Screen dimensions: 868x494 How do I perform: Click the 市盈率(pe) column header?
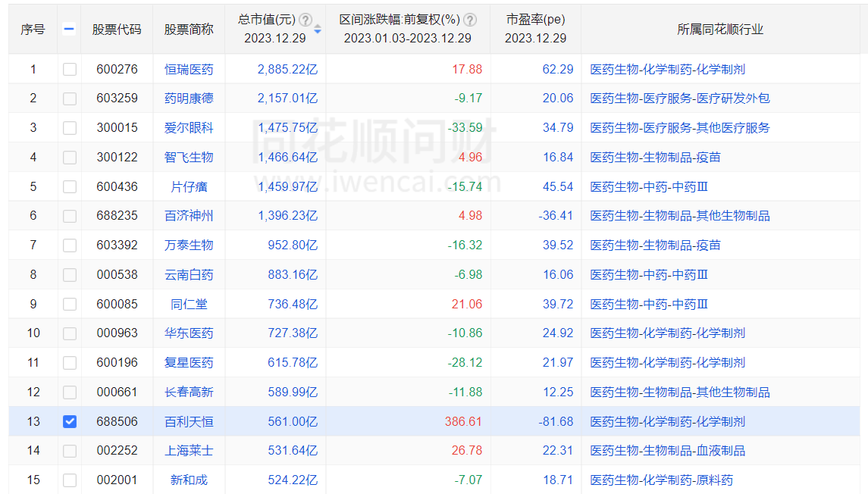(x=536, y=20)
